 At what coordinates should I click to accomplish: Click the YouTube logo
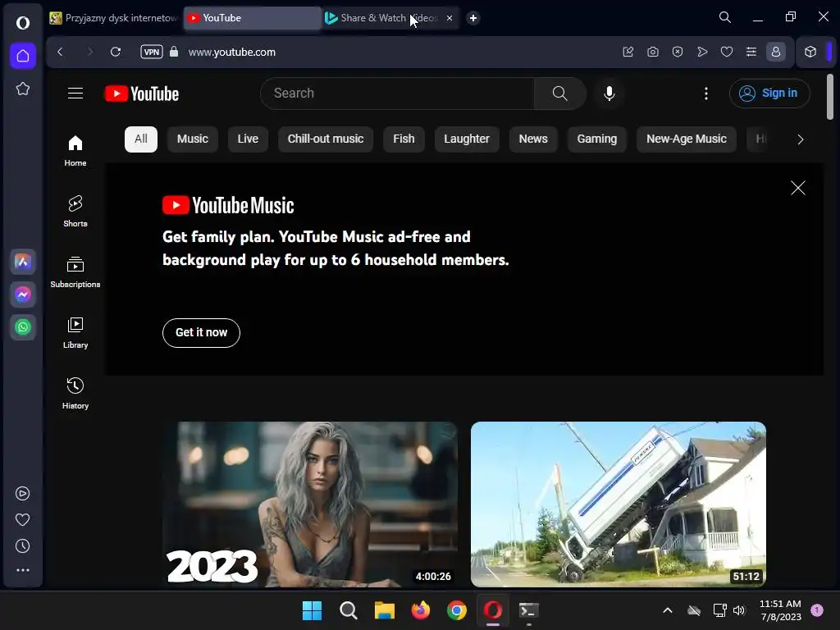coord(142,94)
